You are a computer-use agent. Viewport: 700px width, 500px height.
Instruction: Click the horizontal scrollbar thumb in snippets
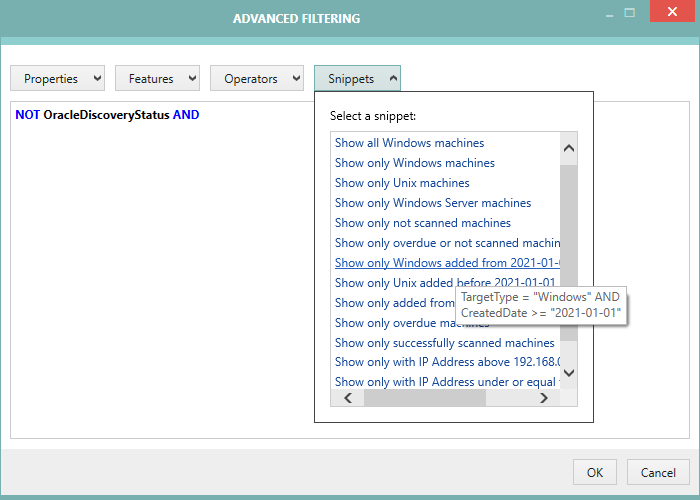(x=424, y=398)
